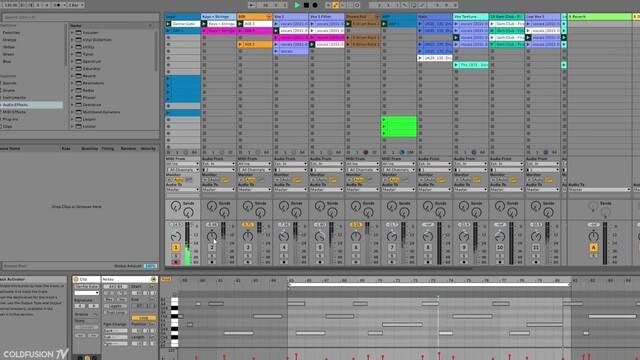The width and height of the screenshot is (640, 360).
Task: Toggle track activator 11
Action: click(536, 247)
